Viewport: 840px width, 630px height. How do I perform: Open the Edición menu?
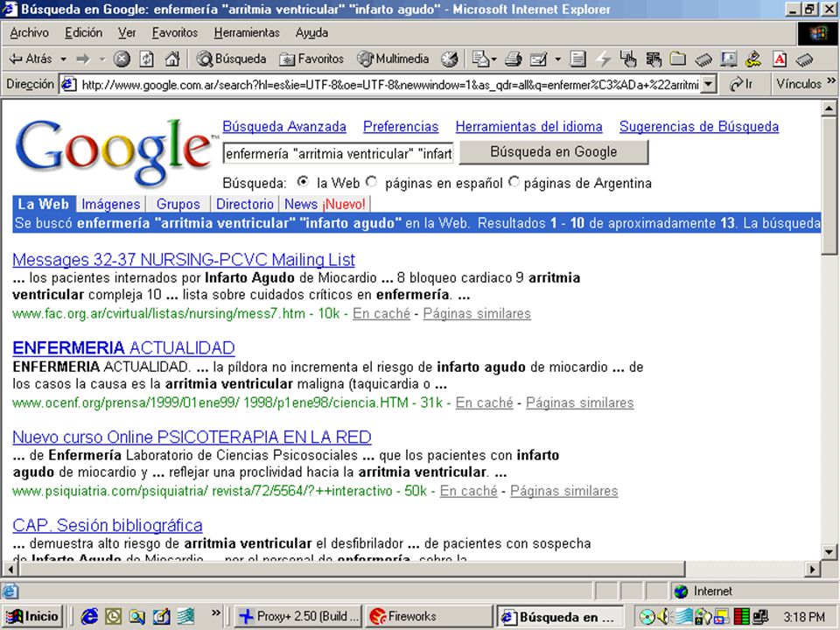pyautogui.click(x=84, y=32)
